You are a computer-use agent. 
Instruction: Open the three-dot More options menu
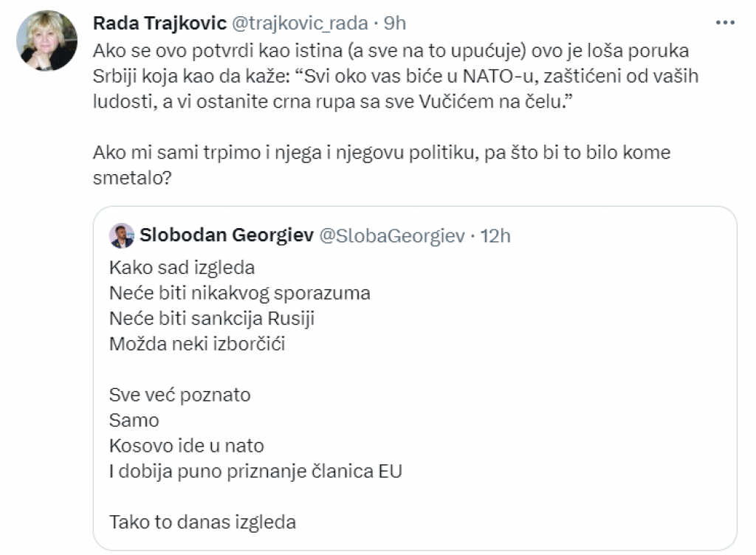[725, 24]
